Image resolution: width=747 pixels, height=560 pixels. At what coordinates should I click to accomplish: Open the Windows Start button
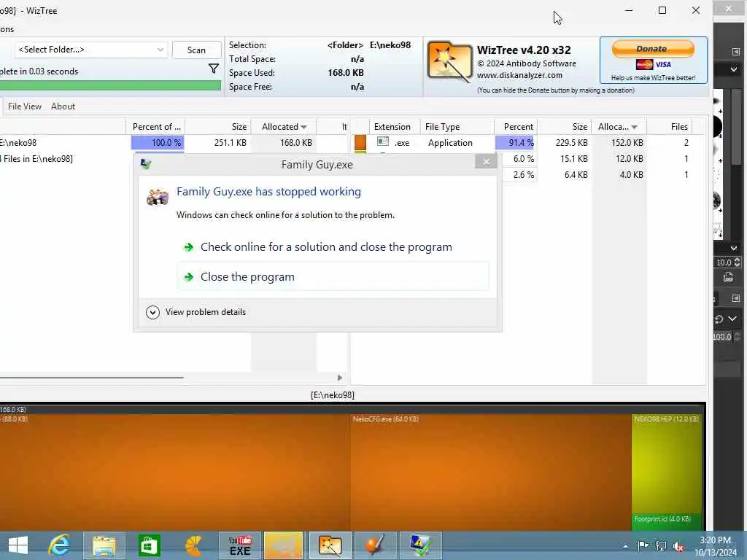pyautogui.click(x=18, y=545)
